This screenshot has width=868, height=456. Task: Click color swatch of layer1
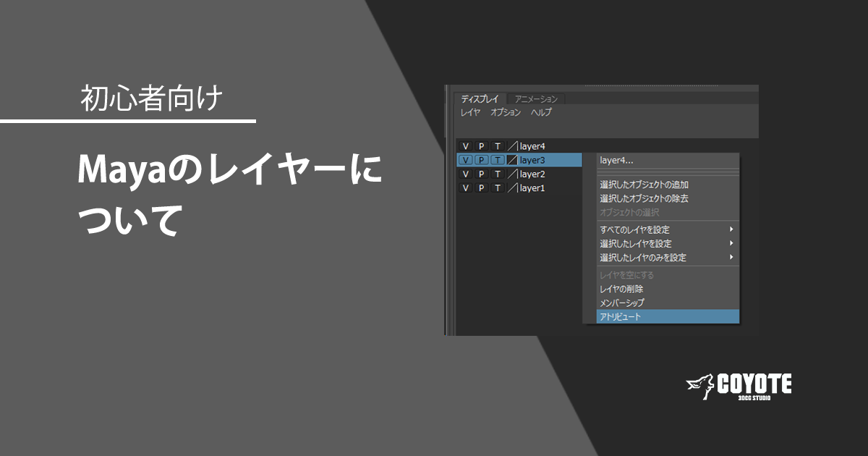point(513,187)
